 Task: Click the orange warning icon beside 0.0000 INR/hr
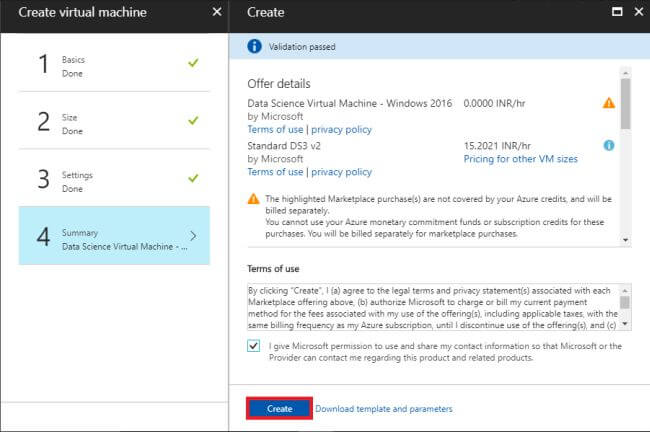coord(609,103)
